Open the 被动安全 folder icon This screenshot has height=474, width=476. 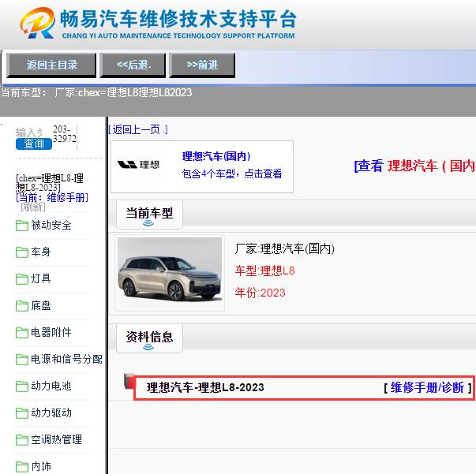[x=22, y=226]
